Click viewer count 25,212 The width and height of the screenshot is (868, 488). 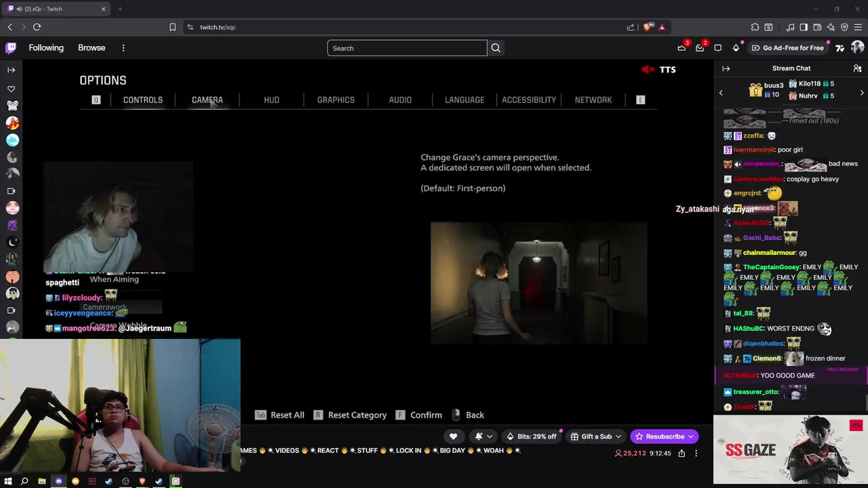630,453
